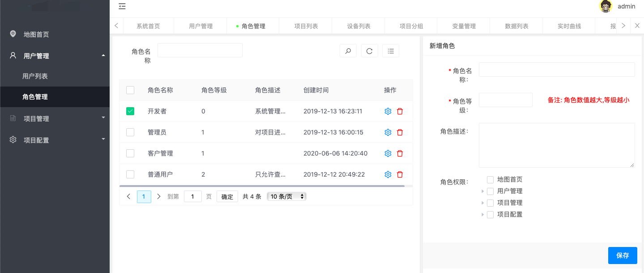This screenshot has height=273, width=644.
Task: Click the document icon beside 项目管理
Action: coord(13,118)
